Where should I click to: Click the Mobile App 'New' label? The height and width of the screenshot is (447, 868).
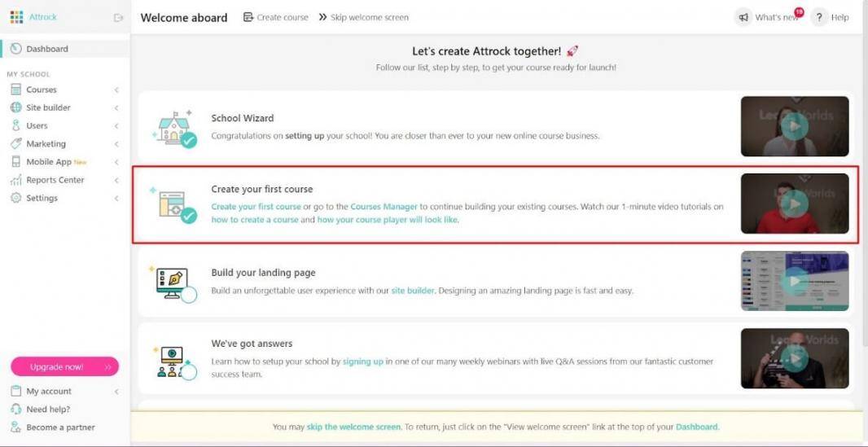tap(81, 162)
